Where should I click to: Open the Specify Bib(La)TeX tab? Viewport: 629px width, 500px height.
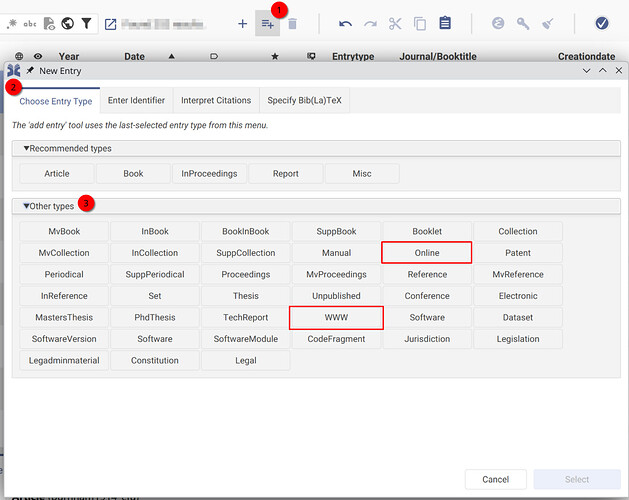click(x=304, y=100)
